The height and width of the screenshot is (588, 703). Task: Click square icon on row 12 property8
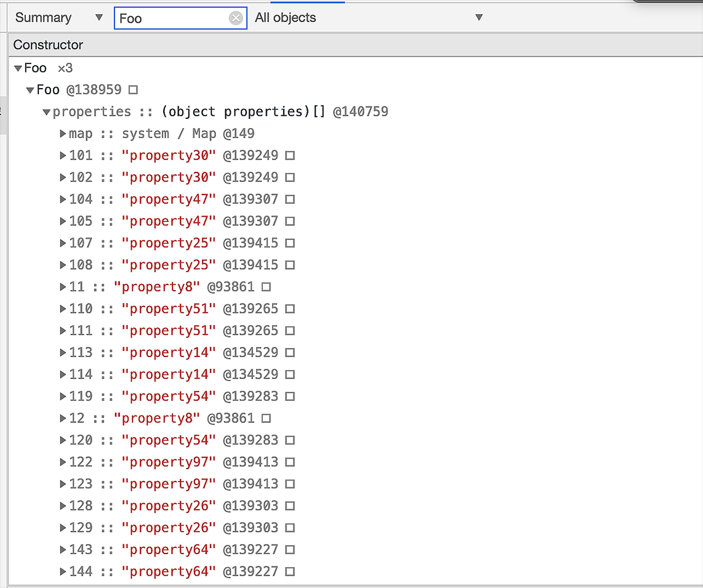[x=266, y=419]
